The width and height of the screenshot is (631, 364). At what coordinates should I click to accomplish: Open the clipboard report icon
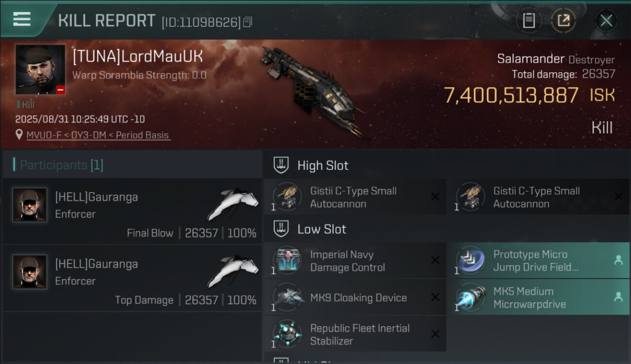529,20
